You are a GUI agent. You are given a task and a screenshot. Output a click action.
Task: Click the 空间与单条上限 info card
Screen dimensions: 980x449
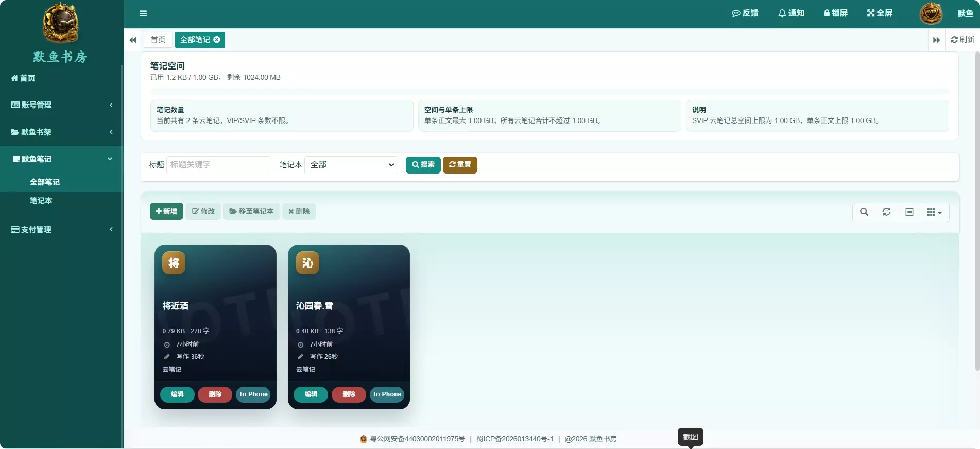coord(549,116)
